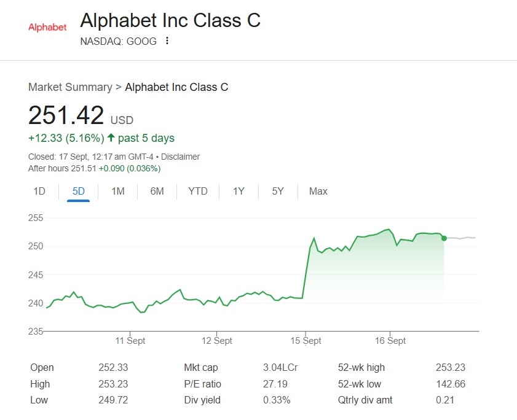This screenshot has width=517, height=420.
Task: Select the 5Y time range
Action: (278, 192)
